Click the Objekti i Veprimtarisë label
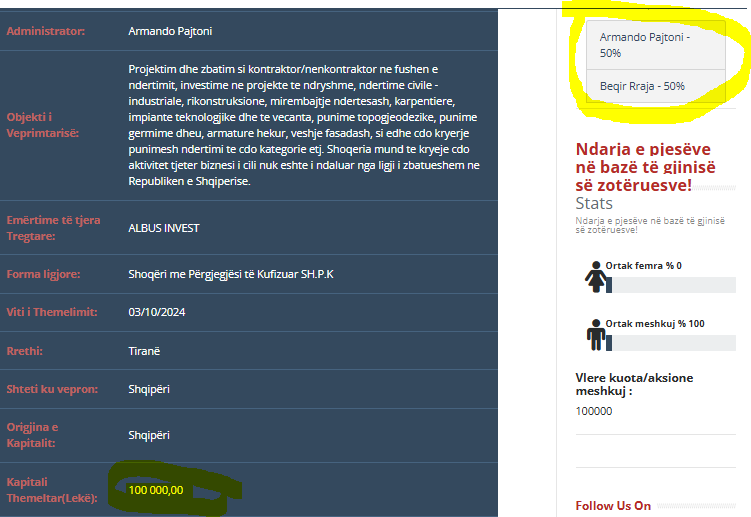 coord(43,125)
